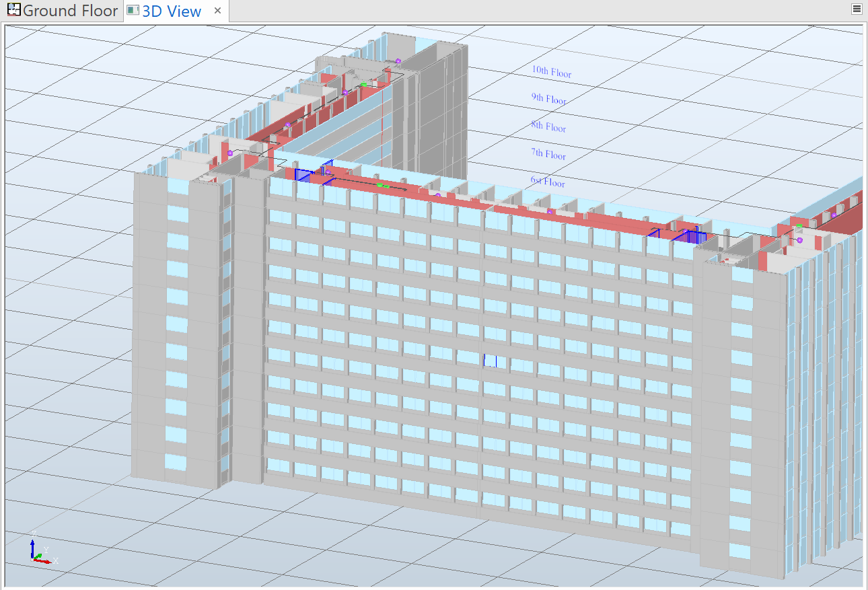Select the 10th Floor level label
Screen dimensions: 868x590
tap(551, 72)
